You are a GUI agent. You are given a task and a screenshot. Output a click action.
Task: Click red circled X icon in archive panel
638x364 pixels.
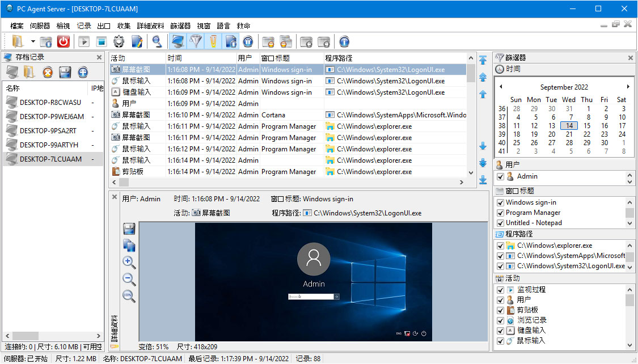click(x=48, y=73)
